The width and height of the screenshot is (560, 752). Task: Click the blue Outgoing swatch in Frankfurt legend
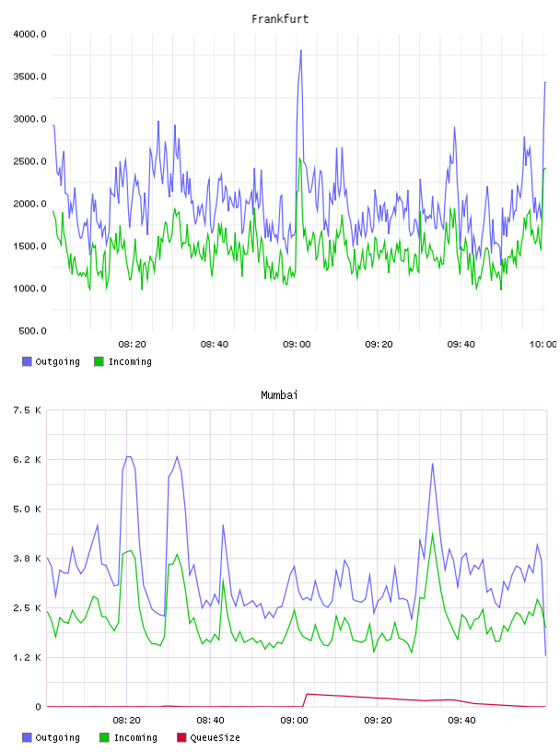pos(27,361)
